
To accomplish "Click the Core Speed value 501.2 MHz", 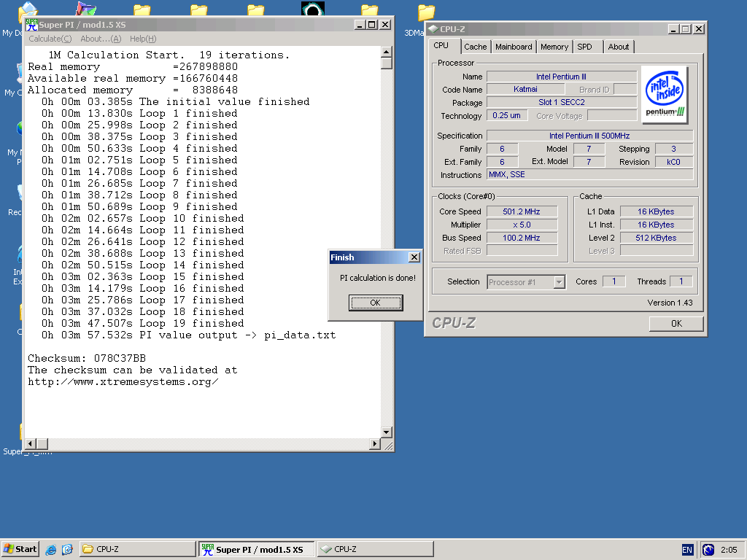I will tap(522, 211).
